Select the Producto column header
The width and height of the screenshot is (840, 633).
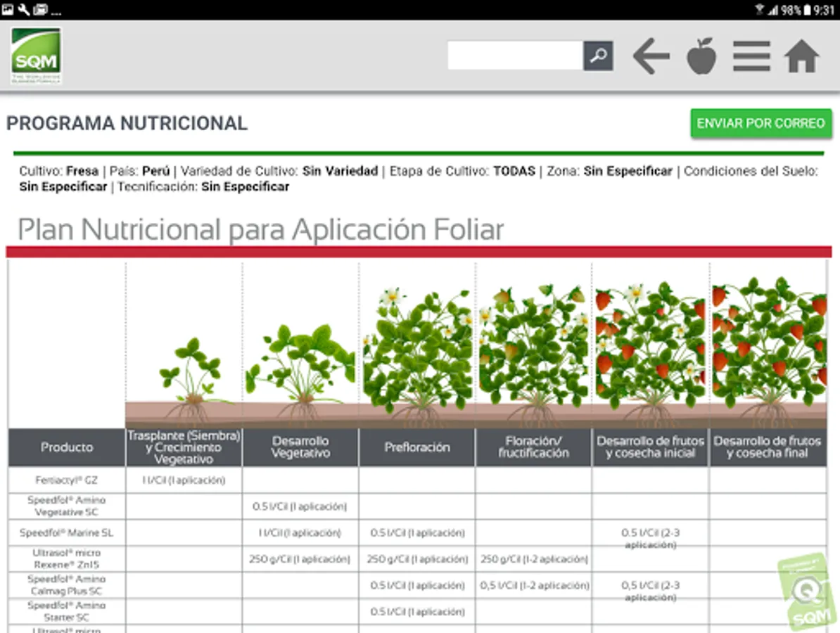coord(67,447)
